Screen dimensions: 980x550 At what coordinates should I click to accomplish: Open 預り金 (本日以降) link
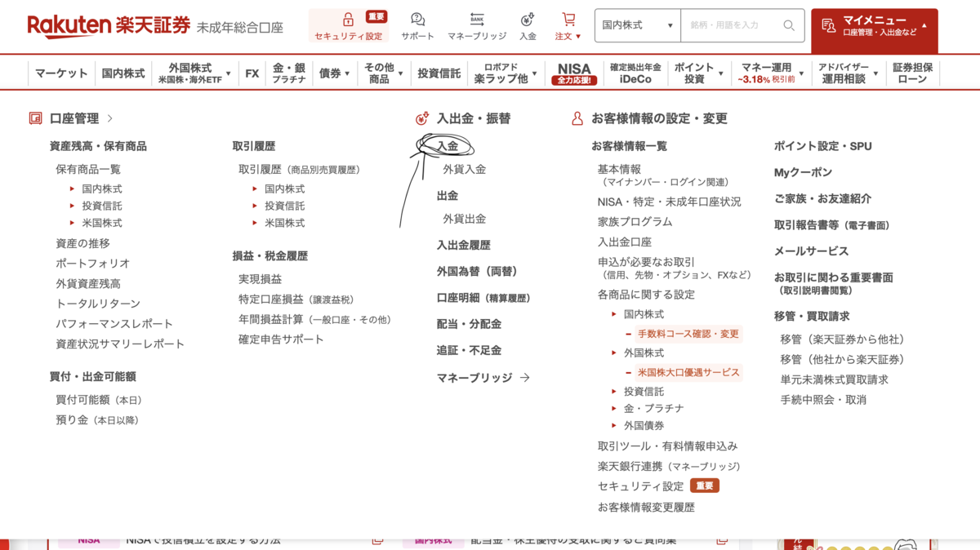97,420
